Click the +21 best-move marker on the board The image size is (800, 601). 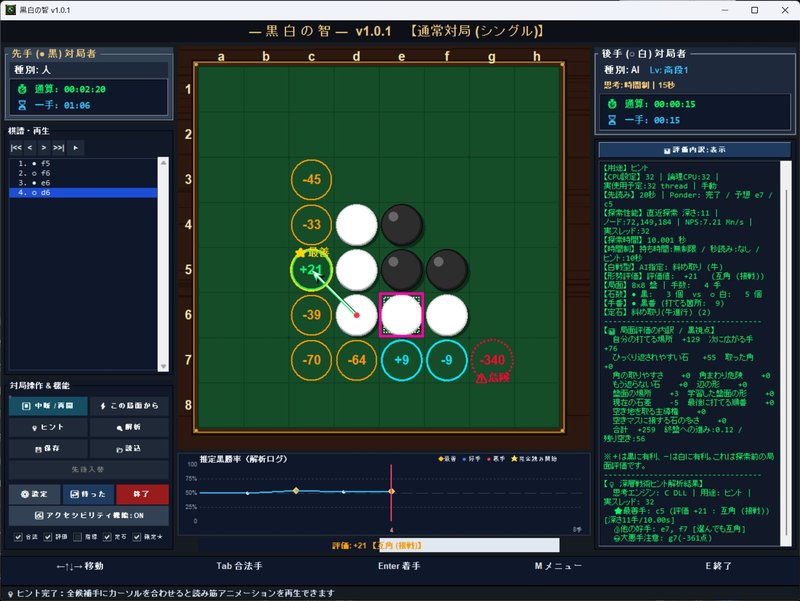click(x=311, y=270)
